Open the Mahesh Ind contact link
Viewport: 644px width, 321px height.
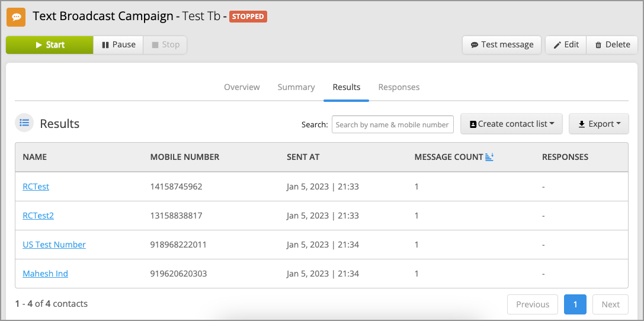(x=45, y=273)
